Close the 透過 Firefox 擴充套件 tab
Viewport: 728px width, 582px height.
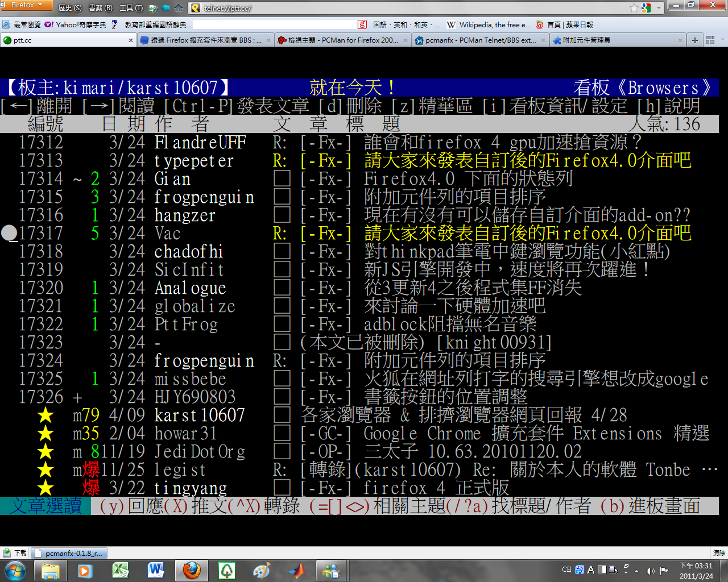[268, 40]
